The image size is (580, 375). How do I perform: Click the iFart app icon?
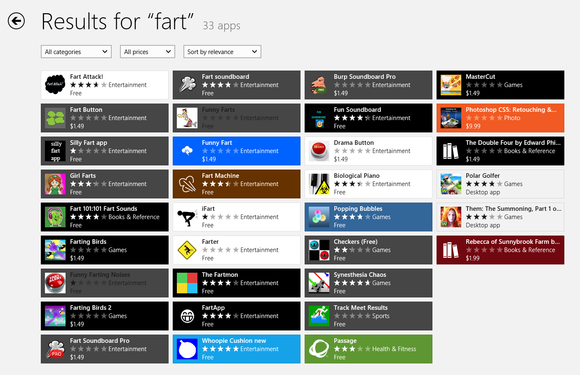pyautogui.click(x=187, y=217)
